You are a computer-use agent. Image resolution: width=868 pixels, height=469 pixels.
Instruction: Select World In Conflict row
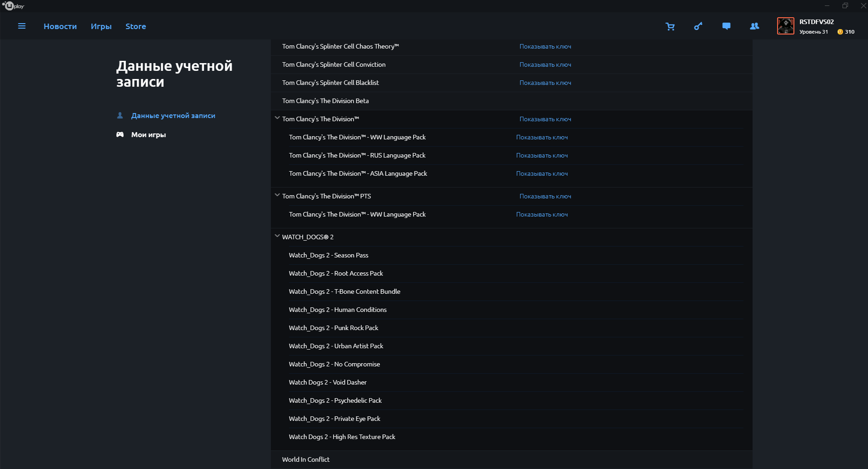(306, 459)
